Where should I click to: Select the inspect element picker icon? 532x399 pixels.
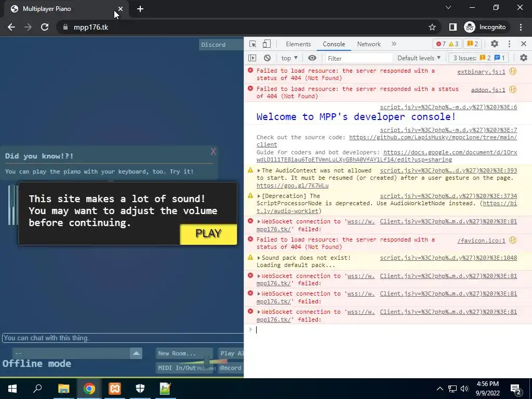pyautogui.click(x=252, y=44)
